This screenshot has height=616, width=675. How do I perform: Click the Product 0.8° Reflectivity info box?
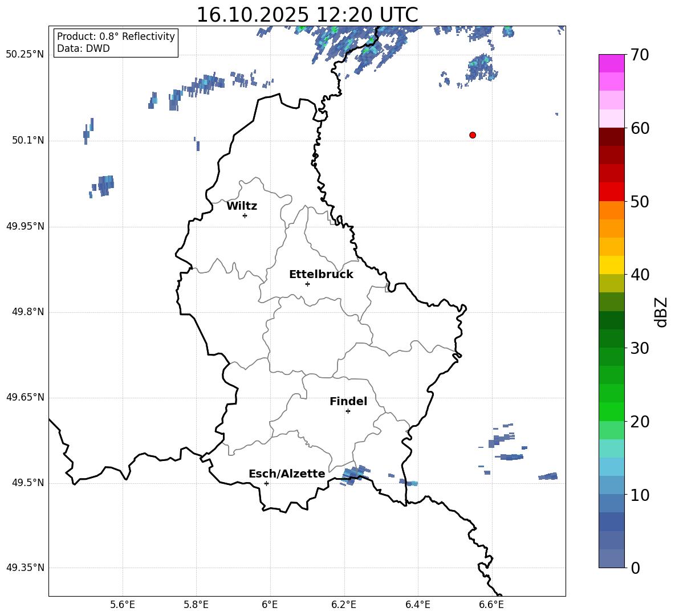coord(116,43)
